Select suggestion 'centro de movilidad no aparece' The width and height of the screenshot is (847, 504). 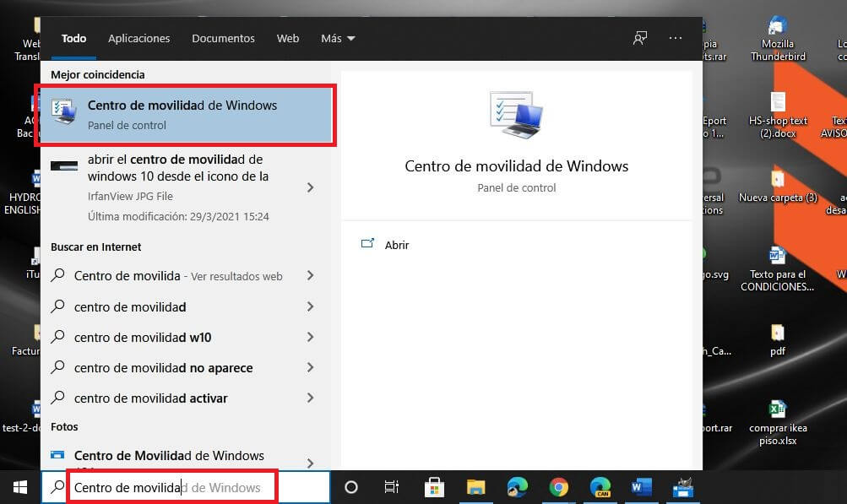coord(163,368)
